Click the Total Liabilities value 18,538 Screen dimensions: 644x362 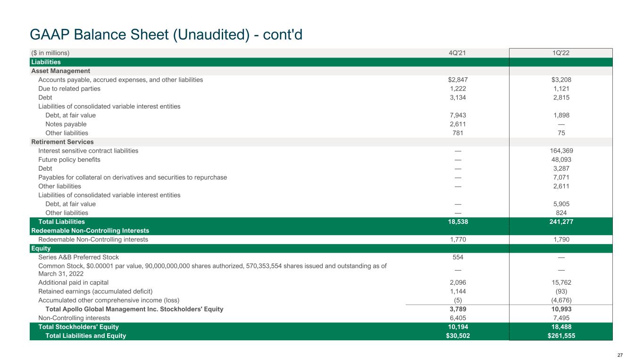coord(455,222)
